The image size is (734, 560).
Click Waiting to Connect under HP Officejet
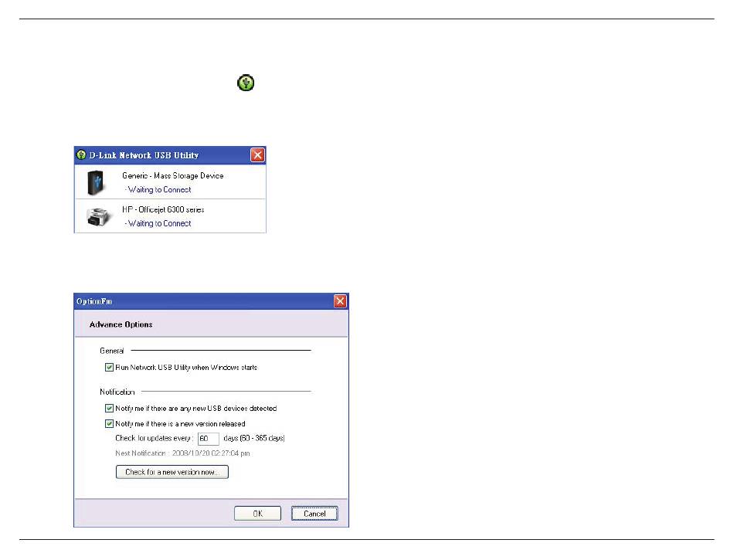pos(158,223)
